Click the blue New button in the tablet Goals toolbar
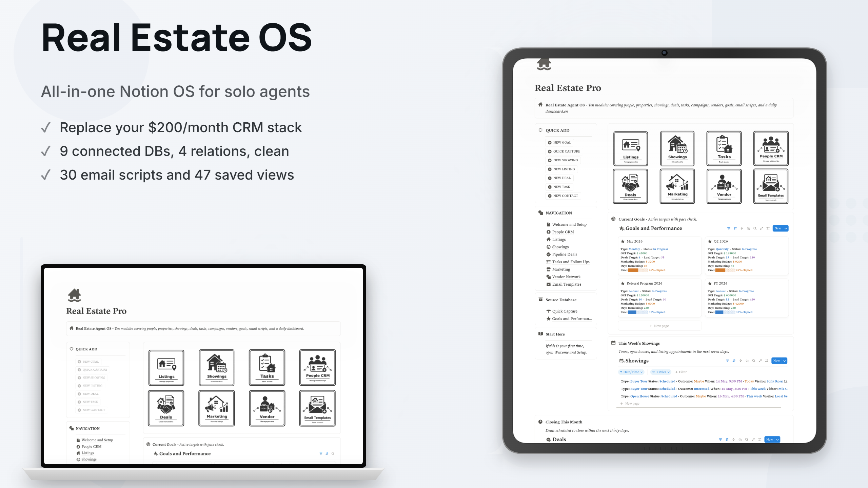Screen dimensions: 868x488 [x=778, y=228]
